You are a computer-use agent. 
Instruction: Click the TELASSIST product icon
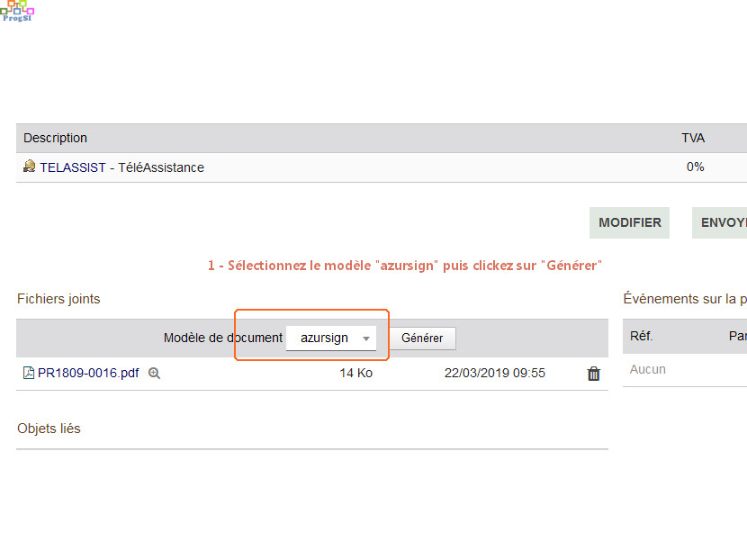[29, 166]
